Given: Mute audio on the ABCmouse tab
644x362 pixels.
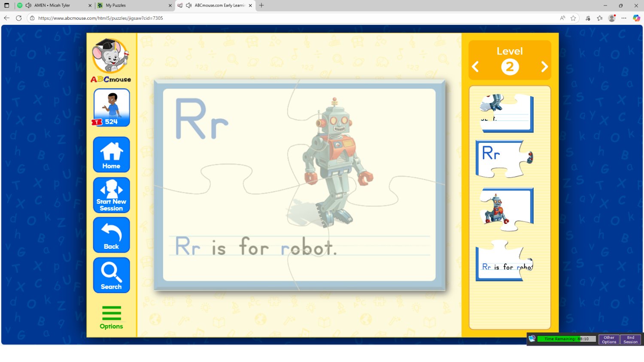Looking at the screenshot, I should click(189, 6).
